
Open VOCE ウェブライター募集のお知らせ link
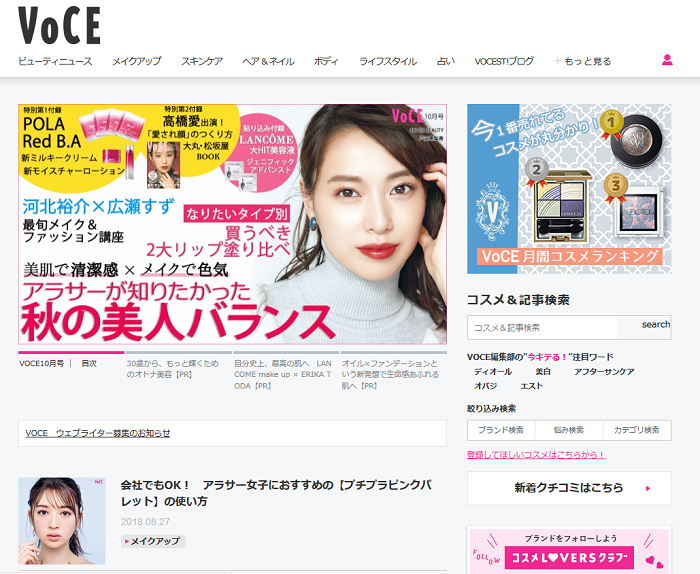click(x=98, y=433)
